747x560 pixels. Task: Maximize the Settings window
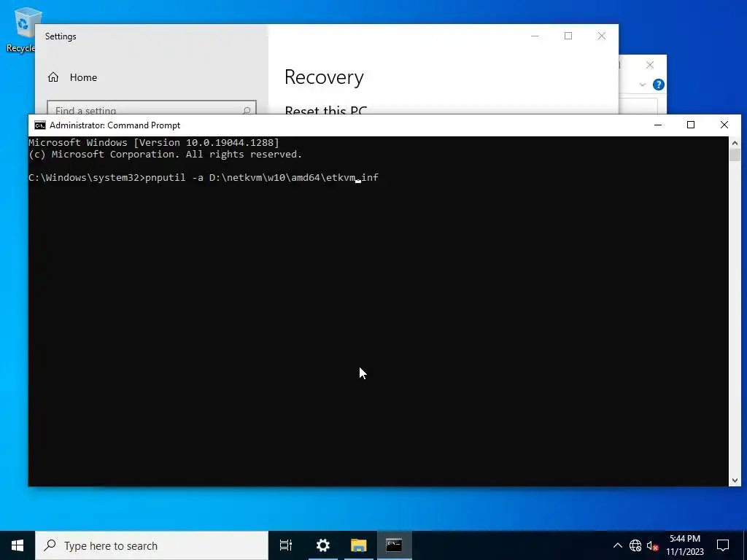pyautogui.click(x=568, y=36)
